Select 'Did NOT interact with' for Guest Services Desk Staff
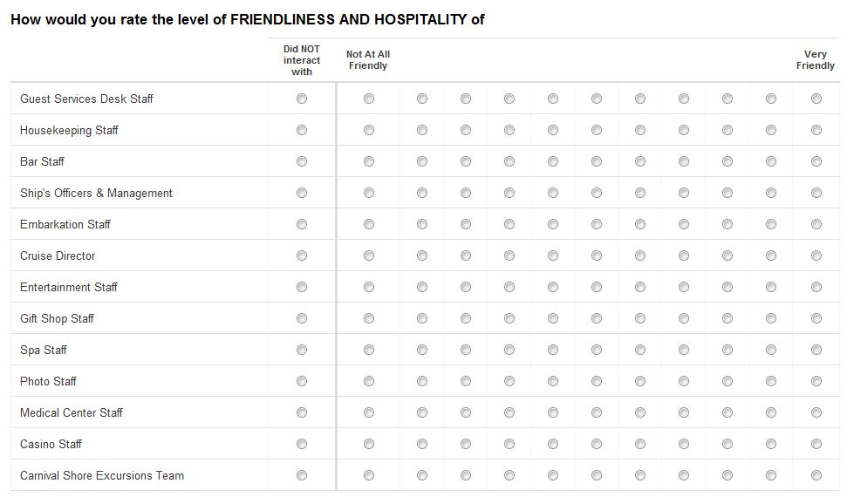 302,99
